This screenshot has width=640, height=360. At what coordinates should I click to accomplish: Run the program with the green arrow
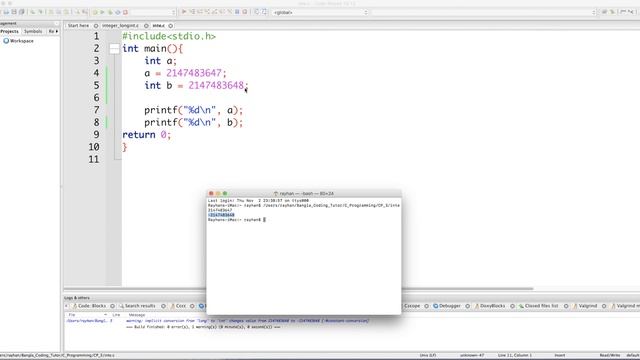(102, 12)
